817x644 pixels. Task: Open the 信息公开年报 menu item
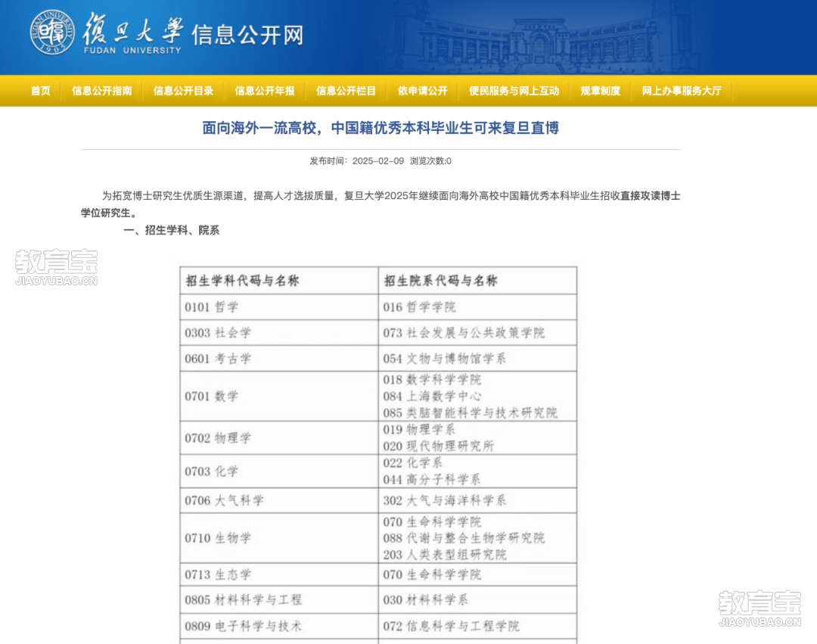click(264, 91)
